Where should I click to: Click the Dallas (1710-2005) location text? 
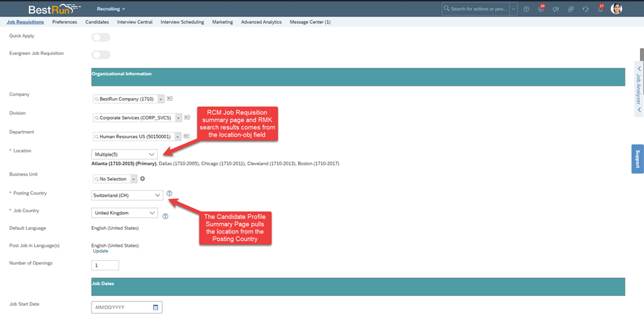(179, 163)
